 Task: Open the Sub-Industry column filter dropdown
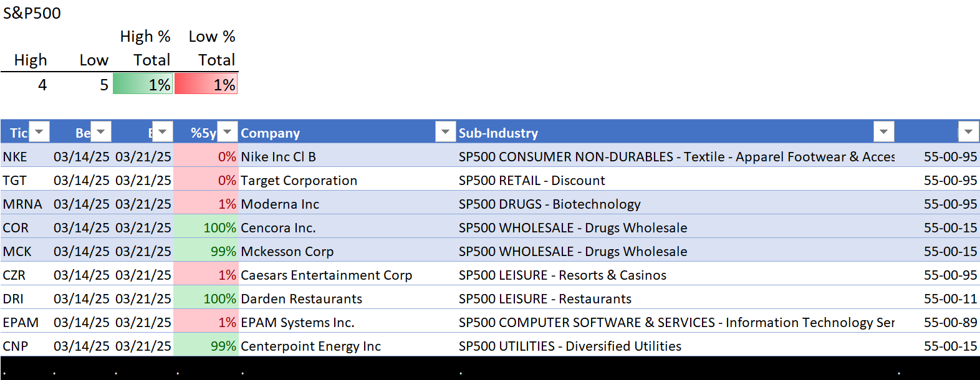pyautogui.click(x=883, y=132)
